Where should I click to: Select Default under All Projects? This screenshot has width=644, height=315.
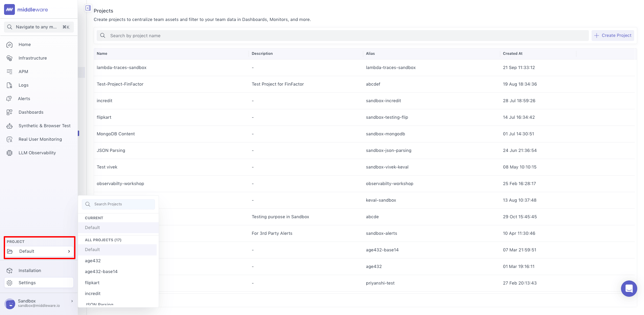pyautogui.click(x=117, y=250)
